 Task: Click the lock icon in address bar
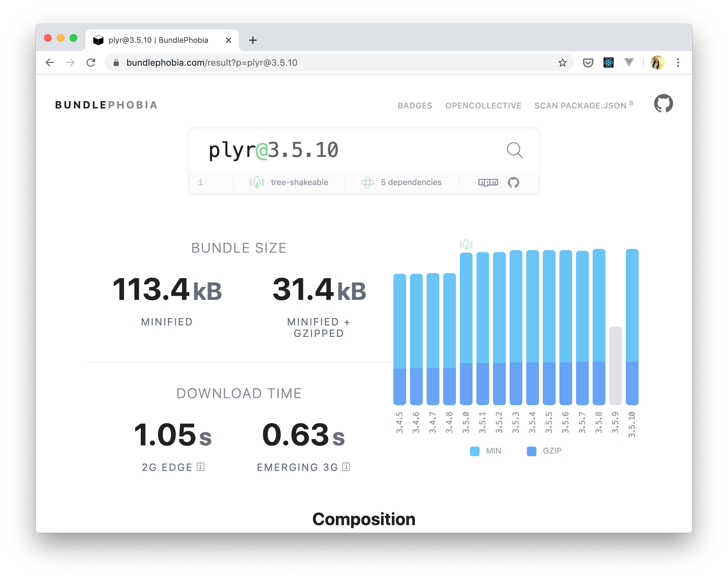coord(116,63)
